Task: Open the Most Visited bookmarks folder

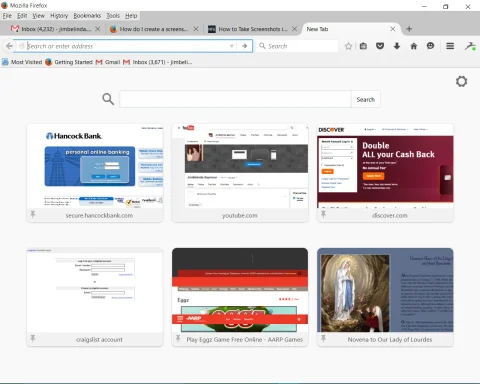Action: click(22, 62)
